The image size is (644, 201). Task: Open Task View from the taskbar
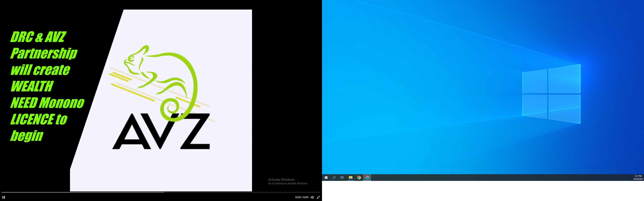(342, 178)
